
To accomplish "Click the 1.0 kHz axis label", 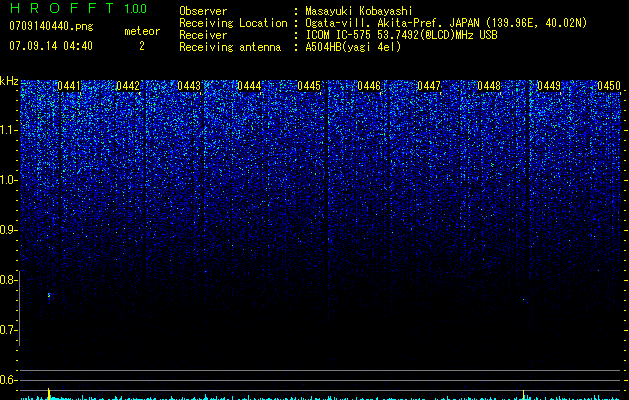I will [8, 180].
